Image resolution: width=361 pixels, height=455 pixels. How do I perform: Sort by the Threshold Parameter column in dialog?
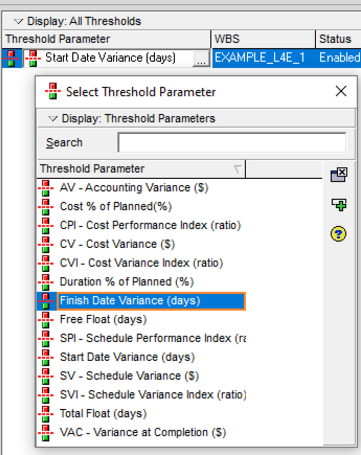coord(141,169)
